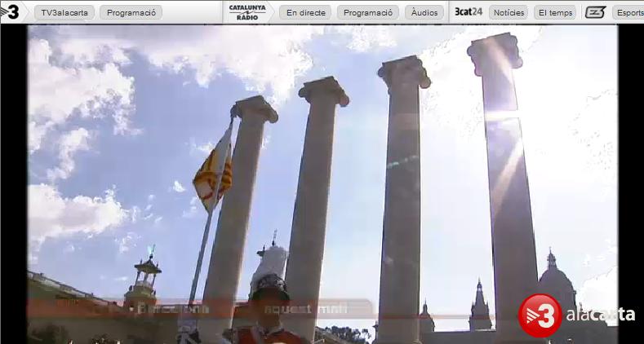Open Esports section
644x344 pixels.
[628, 13]
